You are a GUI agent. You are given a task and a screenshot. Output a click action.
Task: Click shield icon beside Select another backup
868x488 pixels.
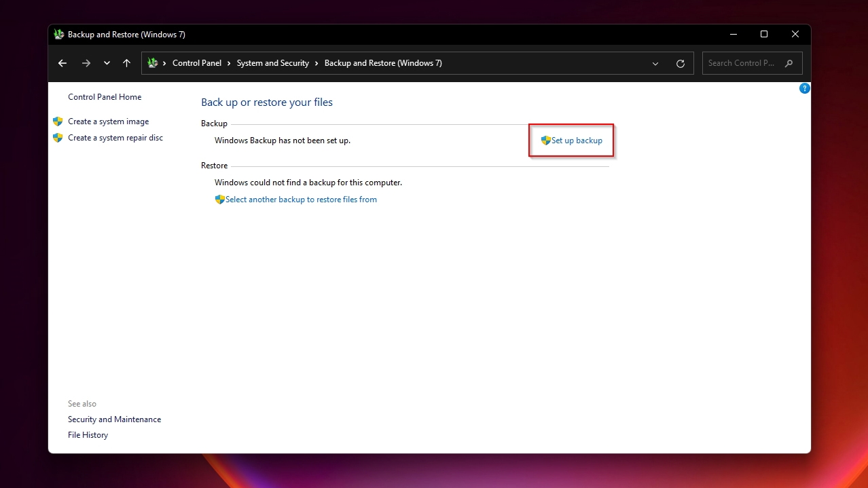pos(220,200)
